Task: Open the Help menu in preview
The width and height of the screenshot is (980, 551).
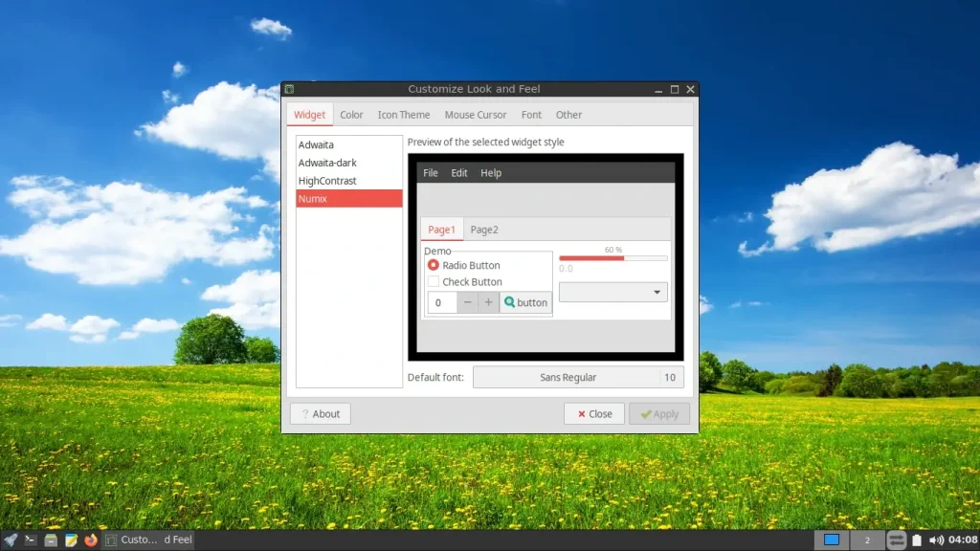Action: point(491,173)
